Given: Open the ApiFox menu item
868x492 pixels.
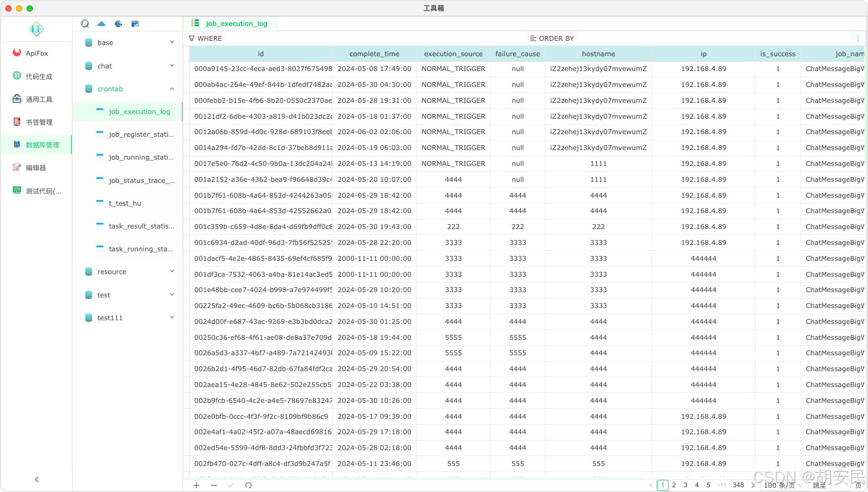Looking at the screenshot, I should coord(36,53).
